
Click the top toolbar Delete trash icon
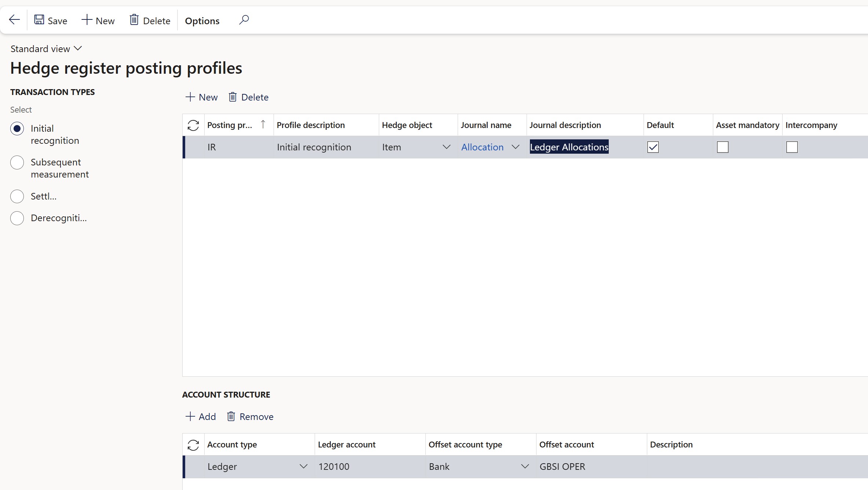pos(134,20)
